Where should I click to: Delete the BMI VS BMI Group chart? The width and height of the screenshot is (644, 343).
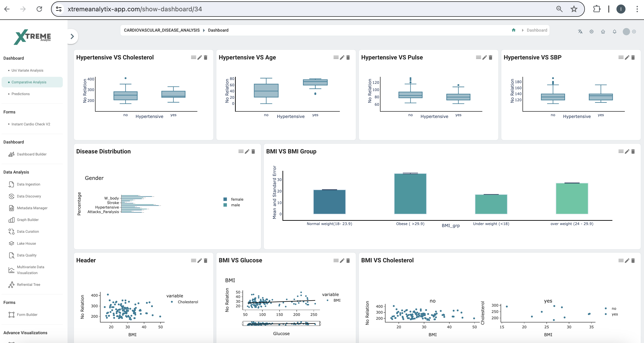(633, 151)
